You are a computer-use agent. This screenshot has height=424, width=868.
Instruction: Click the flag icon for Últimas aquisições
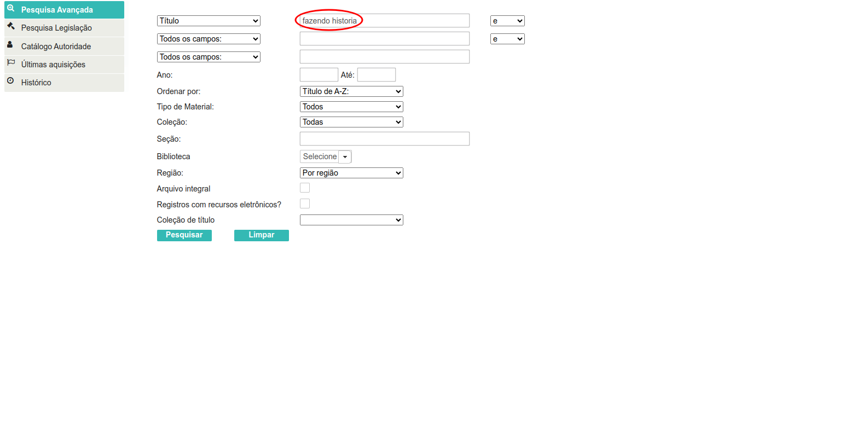pos(10,63)
